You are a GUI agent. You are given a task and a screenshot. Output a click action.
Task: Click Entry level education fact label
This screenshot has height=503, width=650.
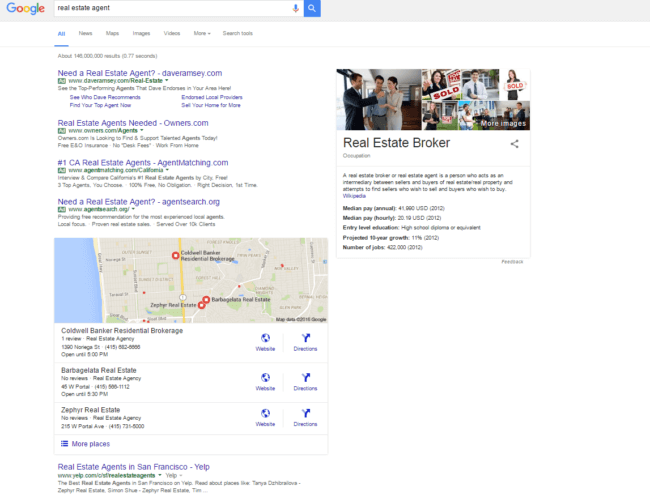371,228
